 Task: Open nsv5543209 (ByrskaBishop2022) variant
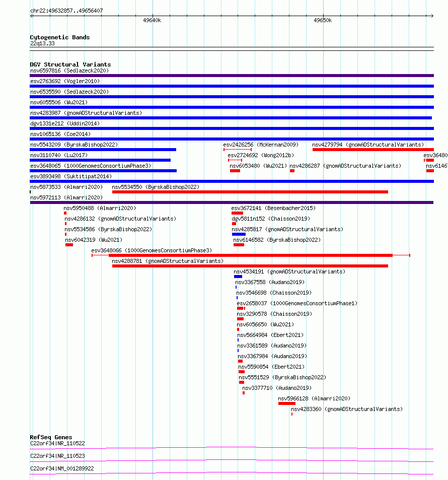(x=74, y=145)
